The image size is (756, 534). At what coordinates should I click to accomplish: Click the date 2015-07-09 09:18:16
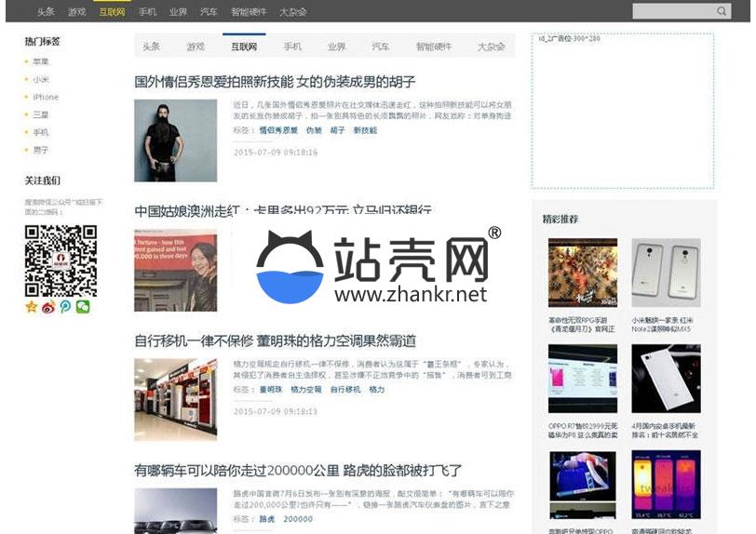276,153
